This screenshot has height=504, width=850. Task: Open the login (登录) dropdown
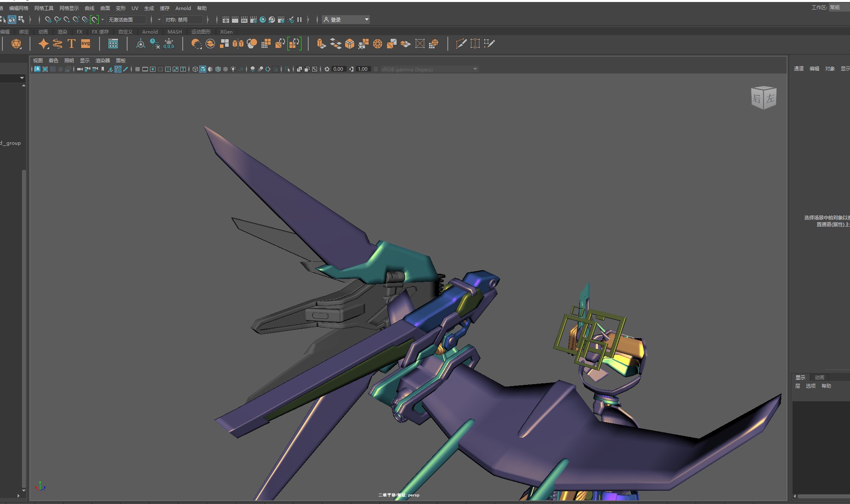[346, 20]
